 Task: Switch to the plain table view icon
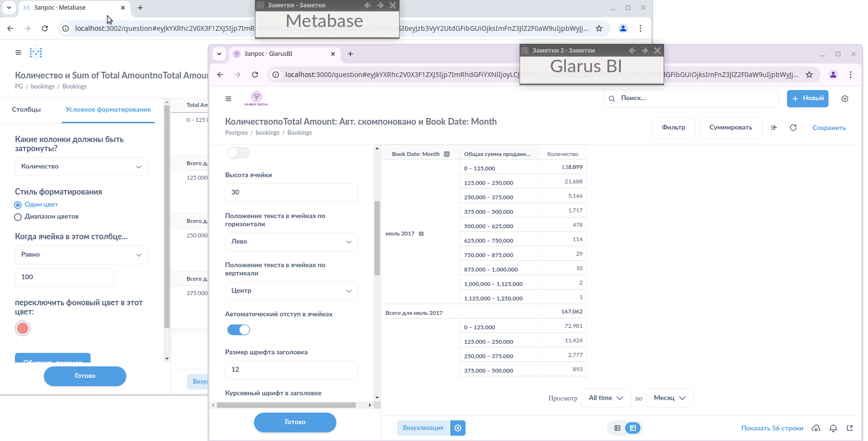[x=617, y=428]
